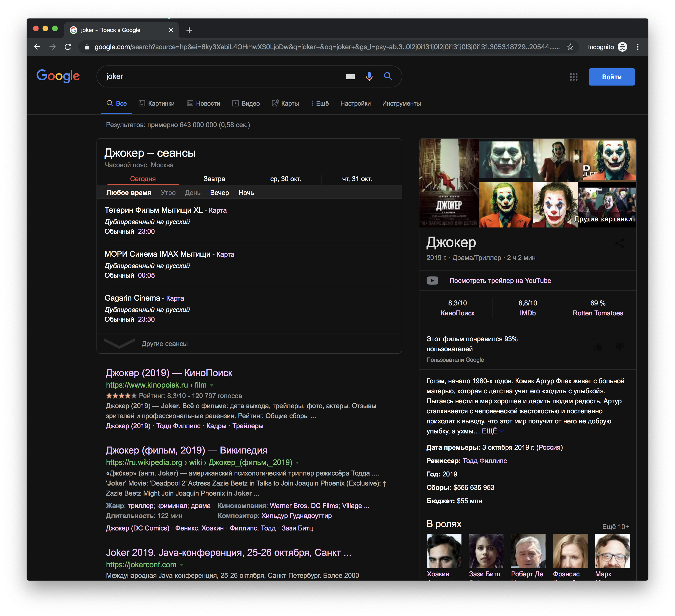Viewport: 675px width, 616px height.
Task: Open Карта for МОРИ Синема IMAX
Action: click(225, 254)
